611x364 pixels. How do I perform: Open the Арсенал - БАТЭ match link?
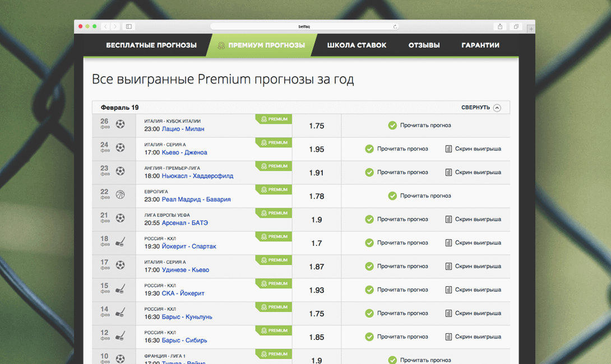185,223
